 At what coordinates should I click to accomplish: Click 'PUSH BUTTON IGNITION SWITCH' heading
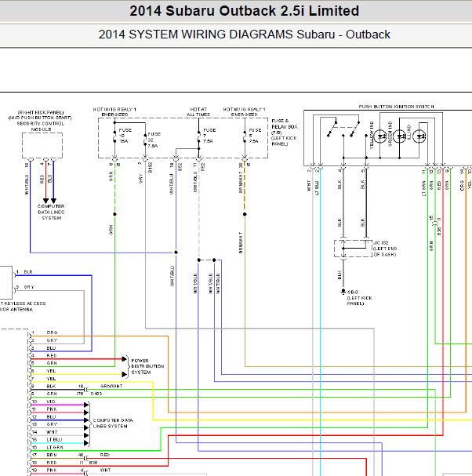[x=396, y=107]
